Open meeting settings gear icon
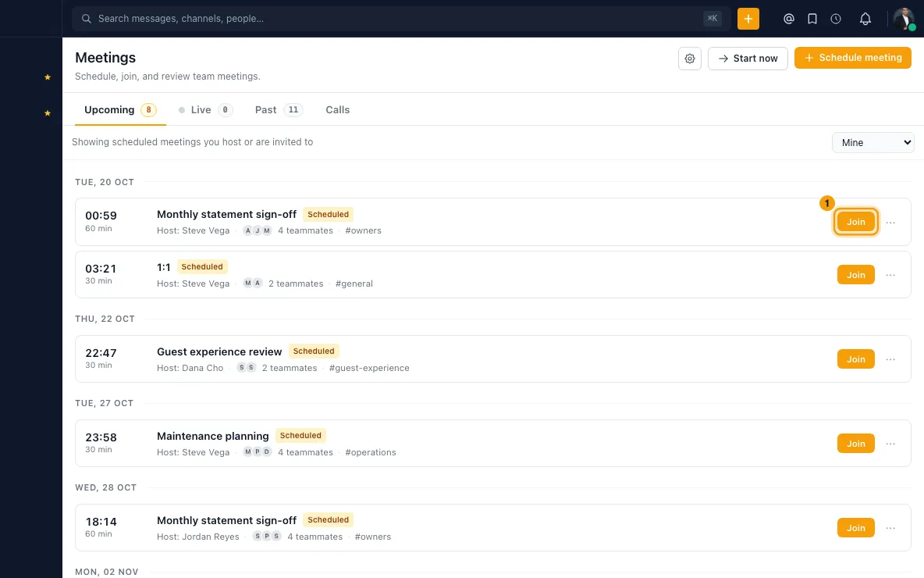 click(689, 59)
